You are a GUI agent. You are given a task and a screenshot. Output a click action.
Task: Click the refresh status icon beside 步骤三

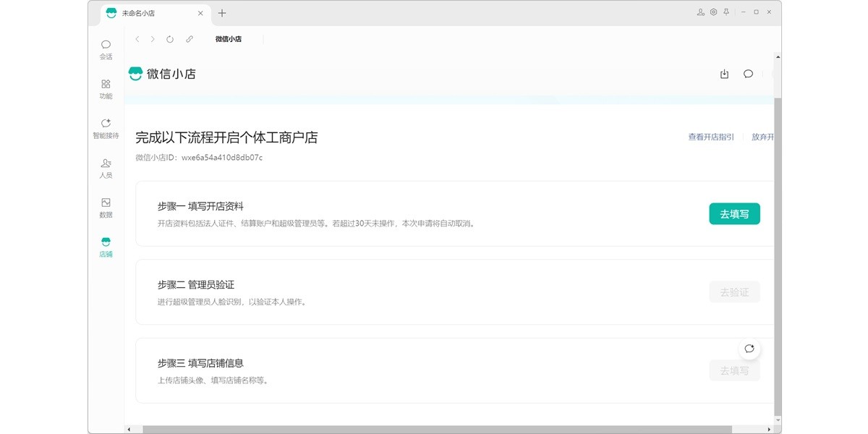point(750,349)
